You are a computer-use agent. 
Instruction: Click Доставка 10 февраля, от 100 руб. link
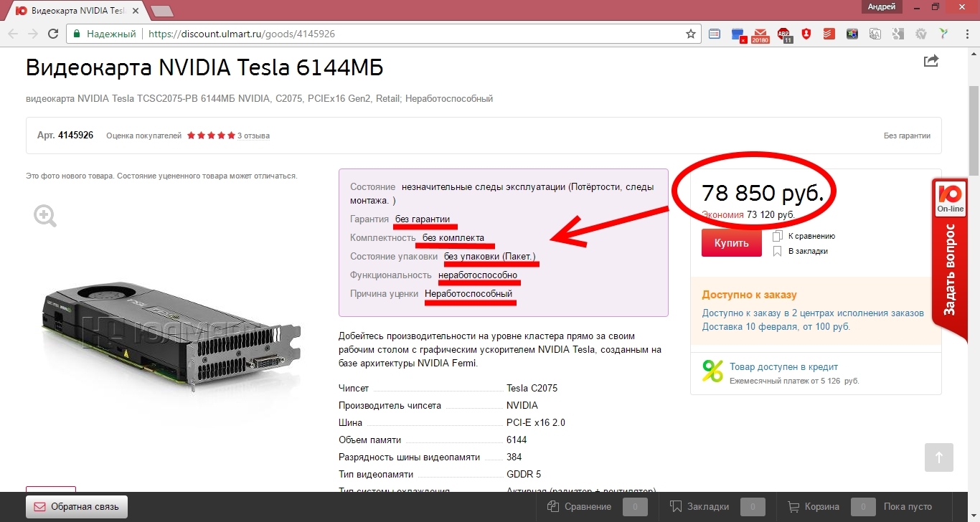(x=776, y=326)
